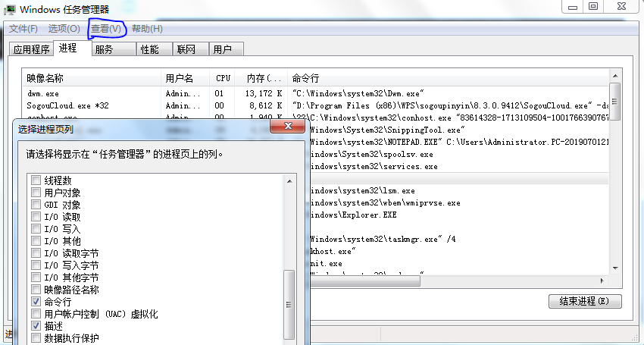Click horizontal scroll-right arrow of process list
644x345 pixels.
pyautogui.click(x=602, y=281)
